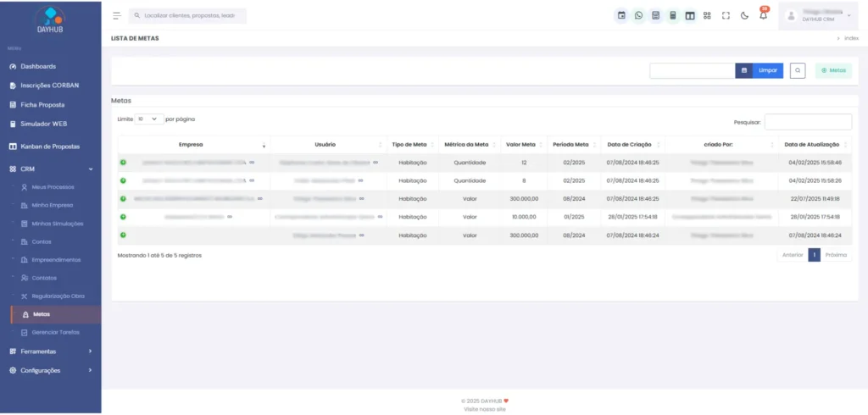This screenshot has width=868, height=415.
Task: Expand the Configurações sidebar menu
Action: click(x=50, y=370)
